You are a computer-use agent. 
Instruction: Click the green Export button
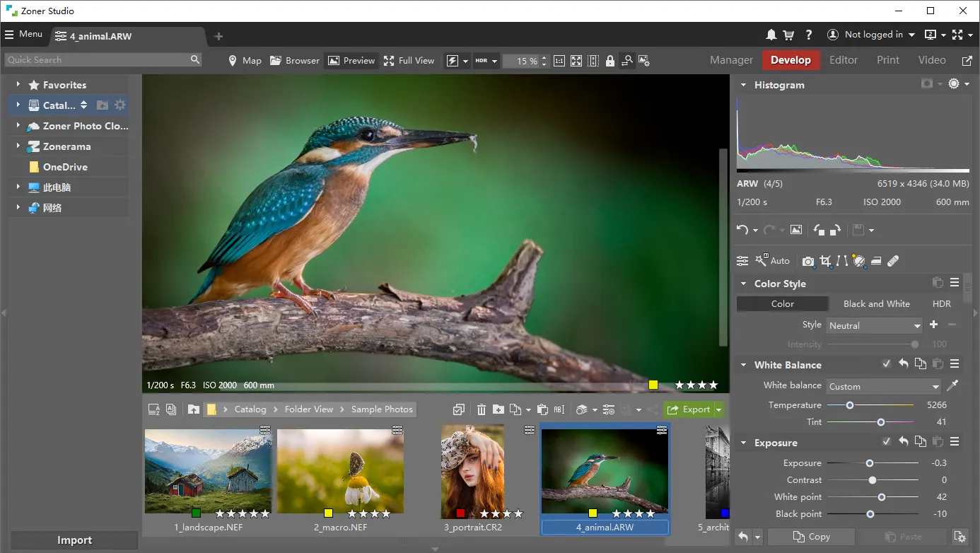689,409
